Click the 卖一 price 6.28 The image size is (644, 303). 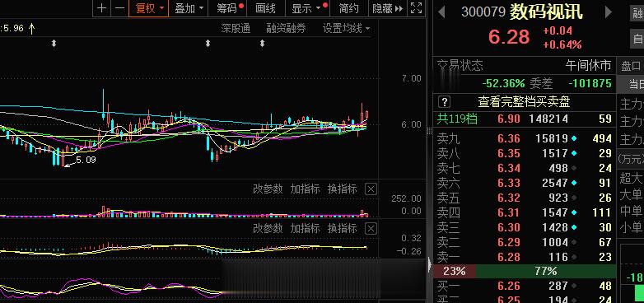coord(508,257)
